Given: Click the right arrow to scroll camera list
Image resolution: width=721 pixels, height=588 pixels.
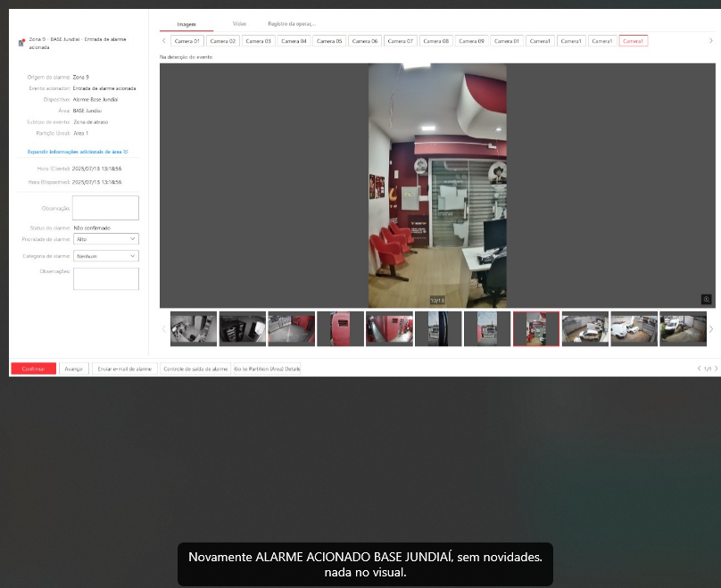Looking at the screenshot, I should click(x=711, y=40).
